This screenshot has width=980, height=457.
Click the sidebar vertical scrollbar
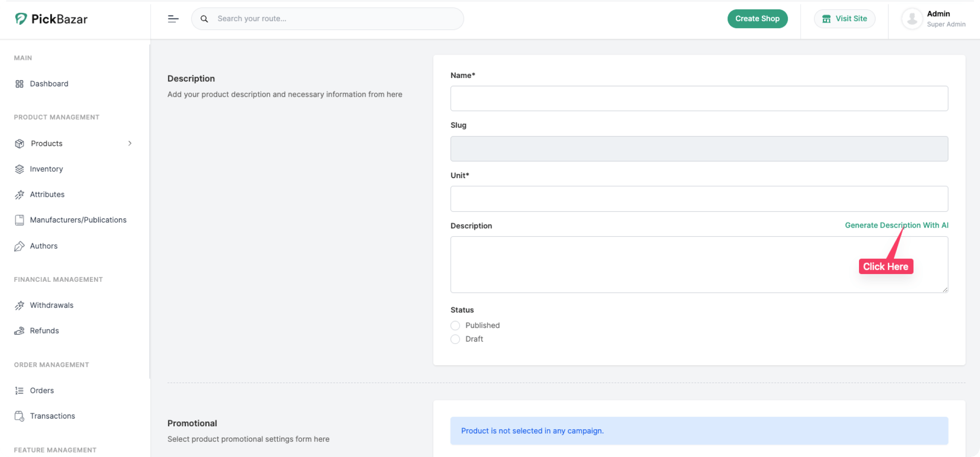click(150, 211)
